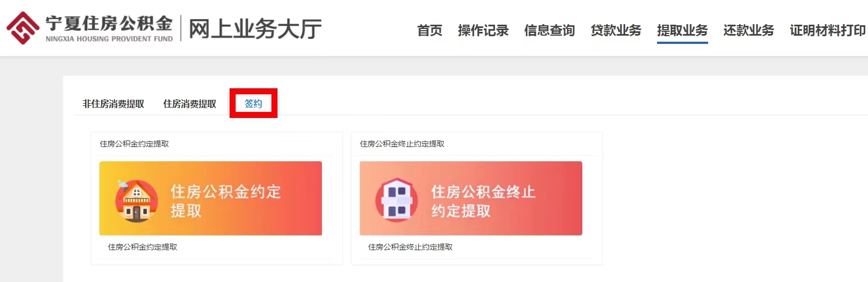Screen dimensions: 868x282
Task: Click the Ningxia Housing Provident Fund logo icon
Action: [23, 28]
